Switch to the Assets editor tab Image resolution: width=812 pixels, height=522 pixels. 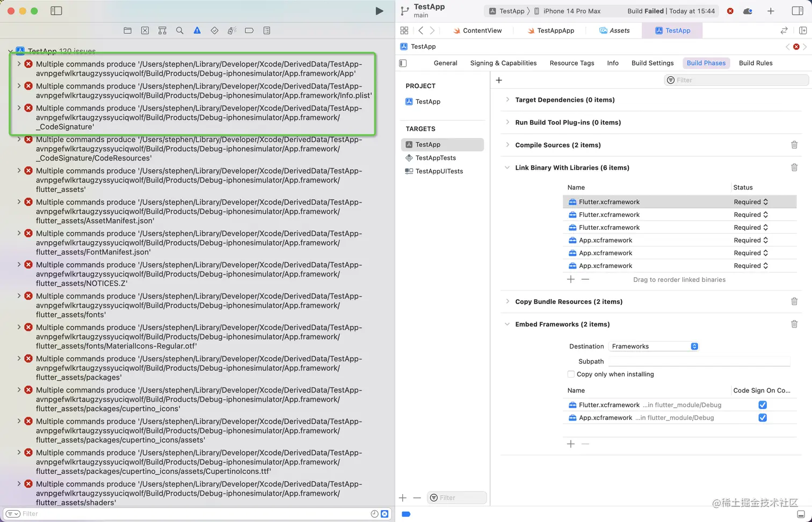coord(614,31)
